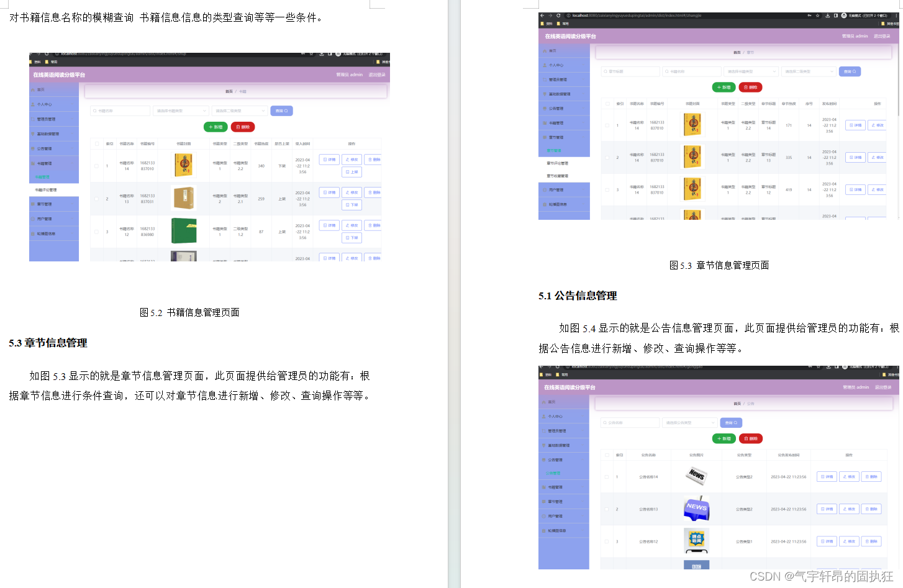
Task: Click heading text 5.3 章节信息管理
Action: 48,343
